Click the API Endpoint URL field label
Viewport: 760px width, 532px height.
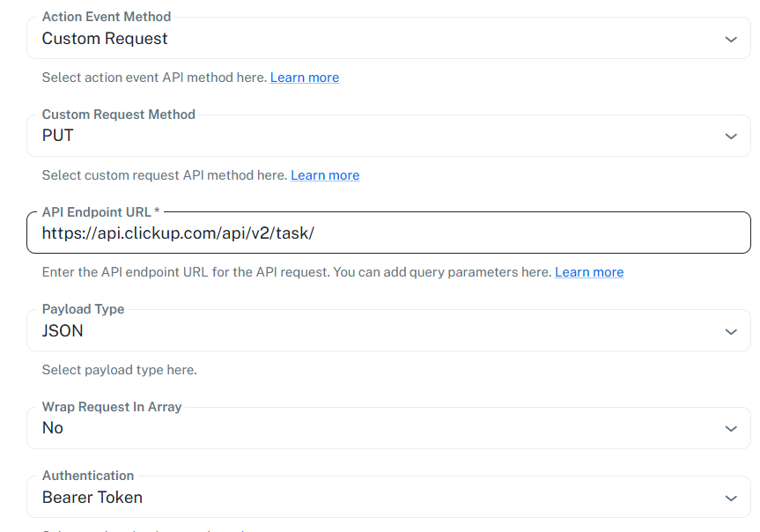pos(100,212)
